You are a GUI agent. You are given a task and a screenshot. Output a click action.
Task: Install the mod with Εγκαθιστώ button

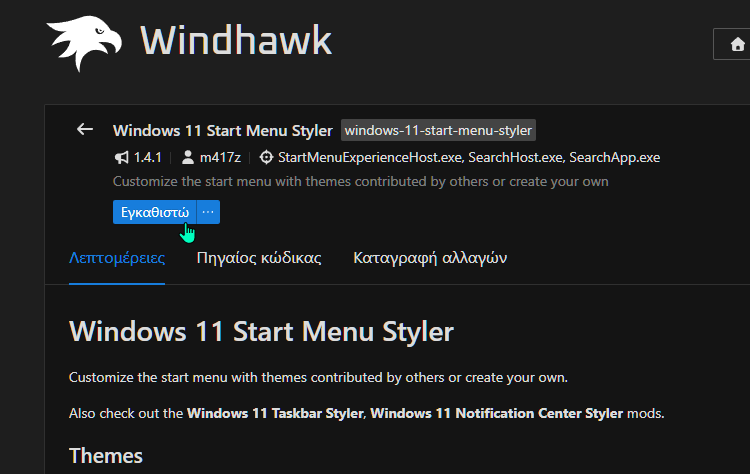pyautogui.click(x=154, y=212)
